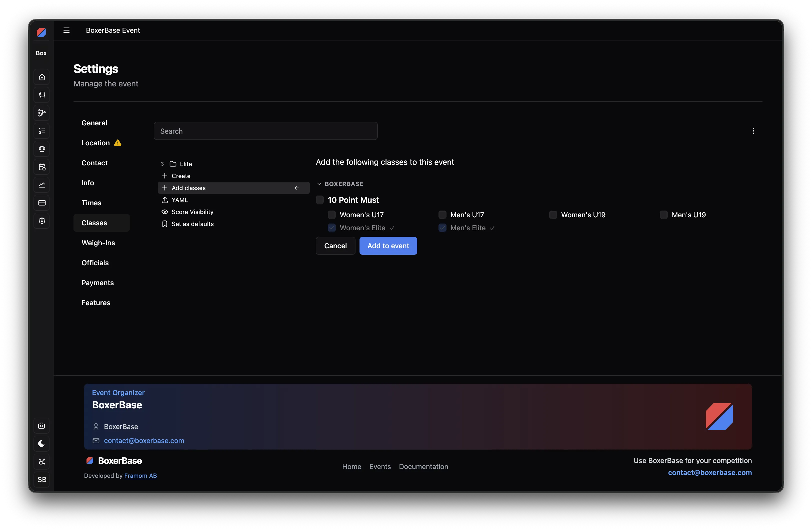Select the Add classes menu entry
Screen dimensions: 812x530
[233, 188]
